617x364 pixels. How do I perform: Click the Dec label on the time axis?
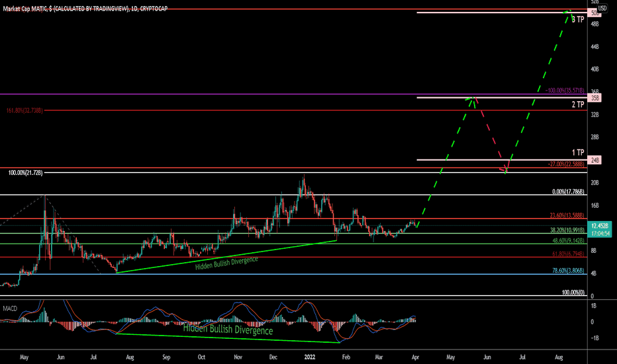click(x=273, y=357)
